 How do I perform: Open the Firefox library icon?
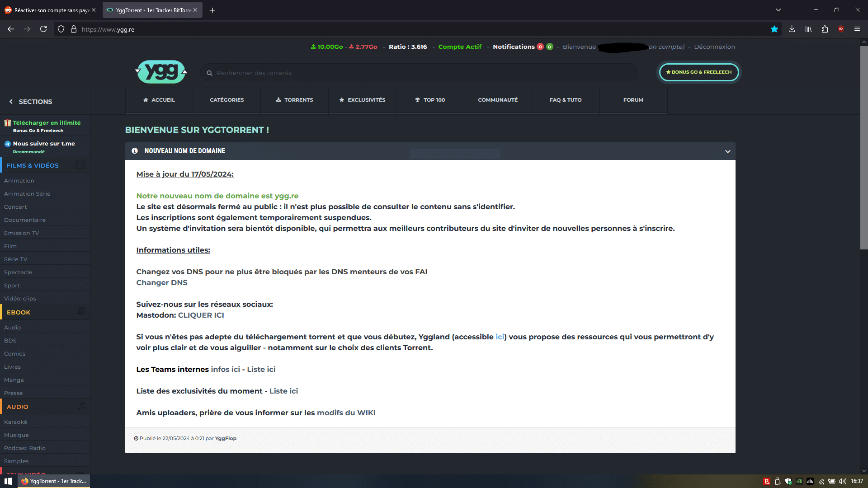tap(808, 29)
